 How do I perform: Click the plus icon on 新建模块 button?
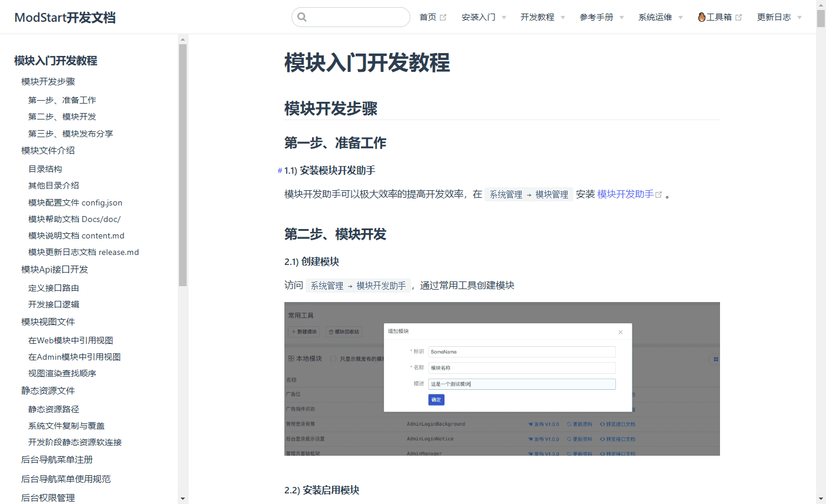click(293, 331)
